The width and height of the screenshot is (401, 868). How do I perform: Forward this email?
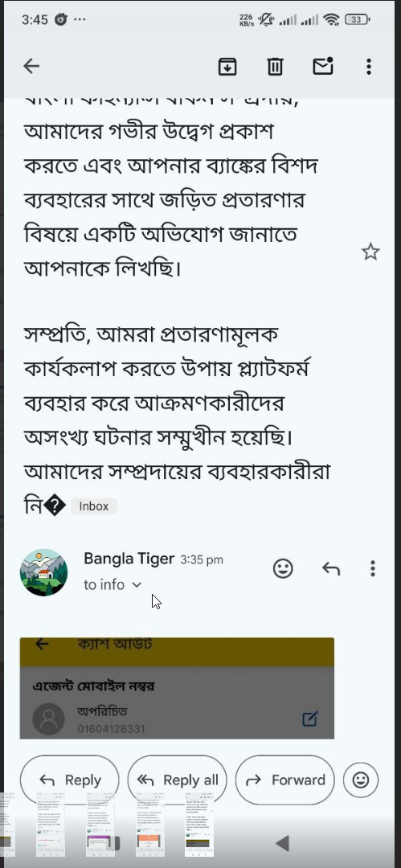click(284, 780)
